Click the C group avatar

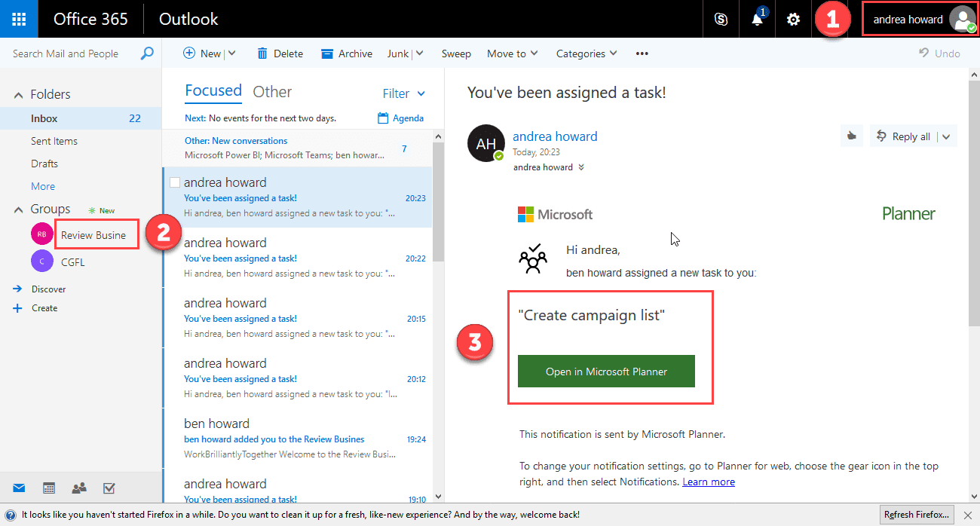42,261
